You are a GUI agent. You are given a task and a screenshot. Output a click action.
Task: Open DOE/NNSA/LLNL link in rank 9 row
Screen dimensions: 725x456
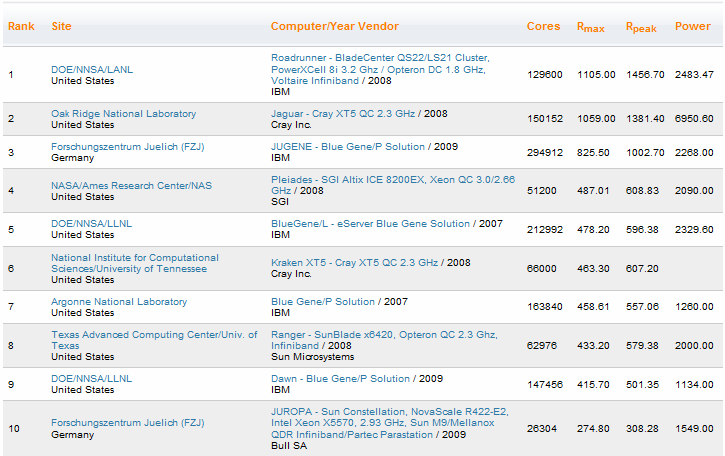point(92,378)
